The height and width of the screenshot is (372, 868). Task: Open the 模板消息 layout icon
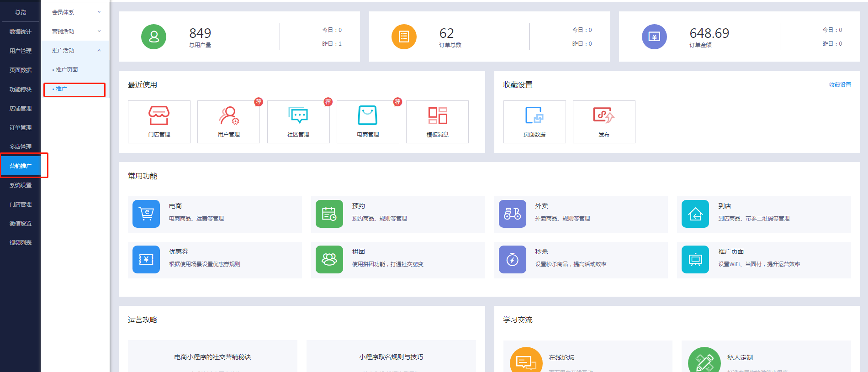click(437, 116)
